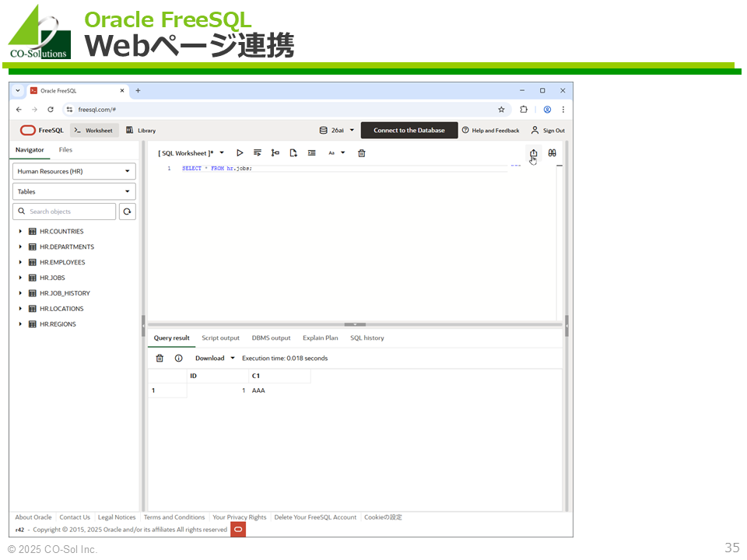Click the Run Script icon
Viewport: 747px width, 560px height.
[258, 153]
